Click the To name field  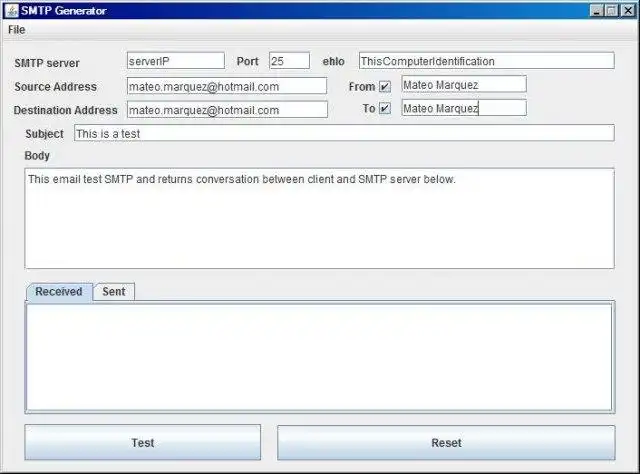(x=464, y=108)
